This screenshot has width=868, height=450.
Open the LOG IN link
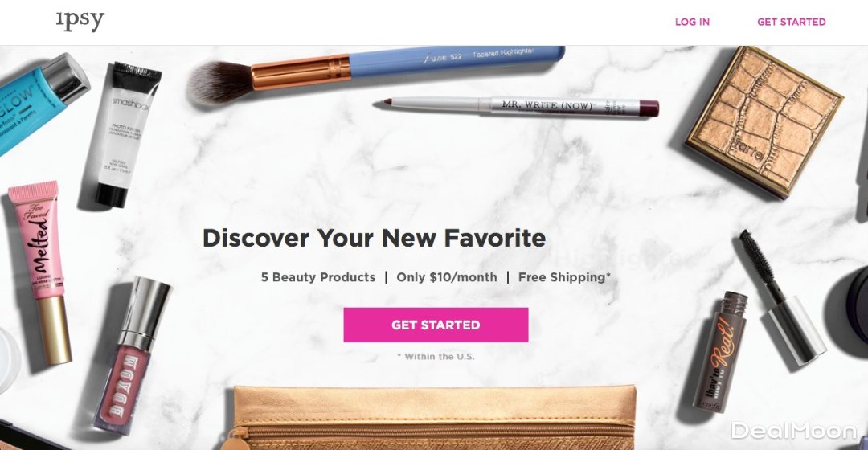pyautogui.click(x=692, y=22)
